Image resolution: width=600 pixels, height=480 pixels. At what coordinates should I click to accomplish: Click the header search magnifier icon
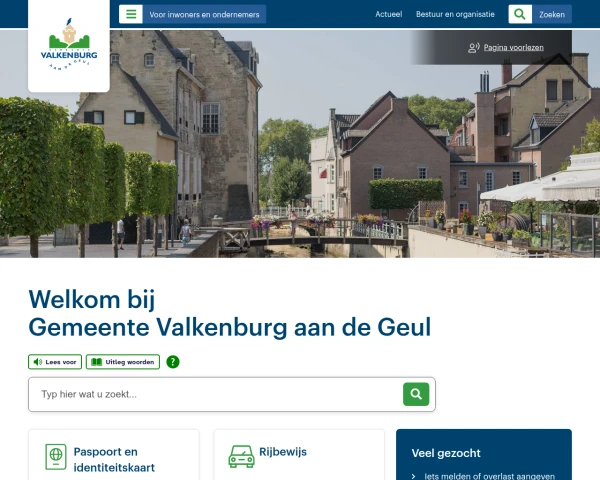point(520,14)
